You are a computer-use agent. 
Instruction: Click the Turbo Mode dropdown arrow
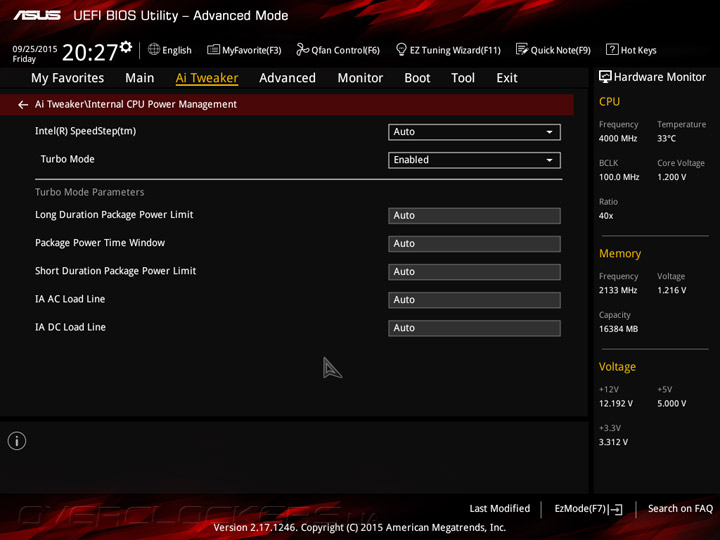click(x=549, y=160)
